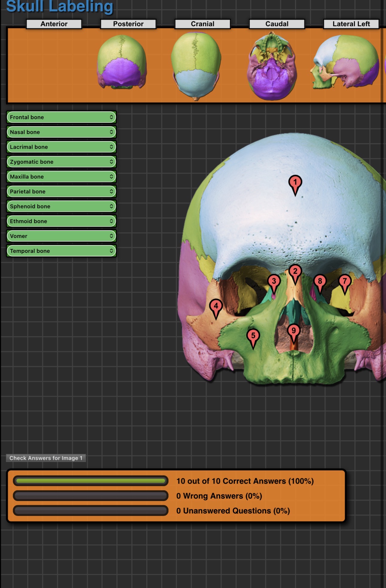
Task: Select the Lateral Left view tab
Action: click(x=351, y=24)
